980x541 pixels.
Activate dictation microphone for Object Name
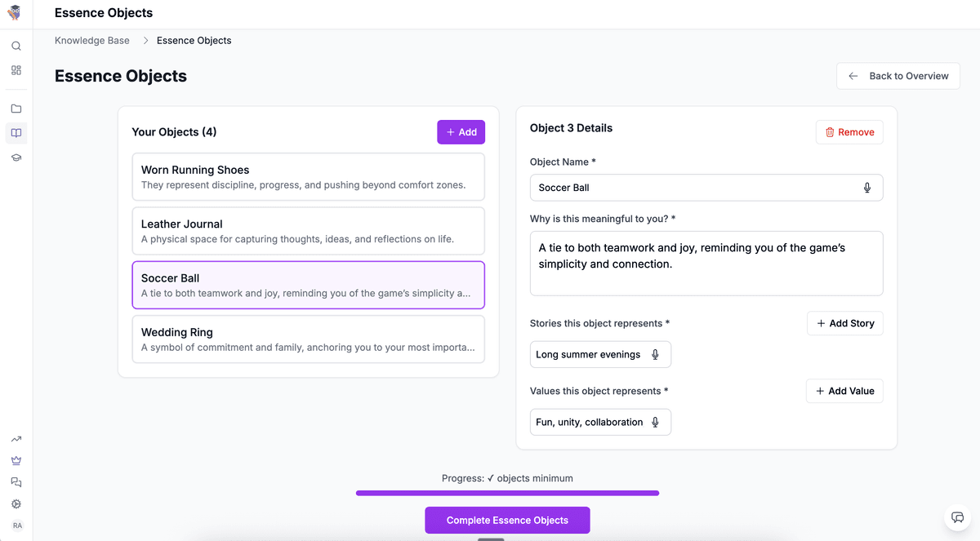866,188
